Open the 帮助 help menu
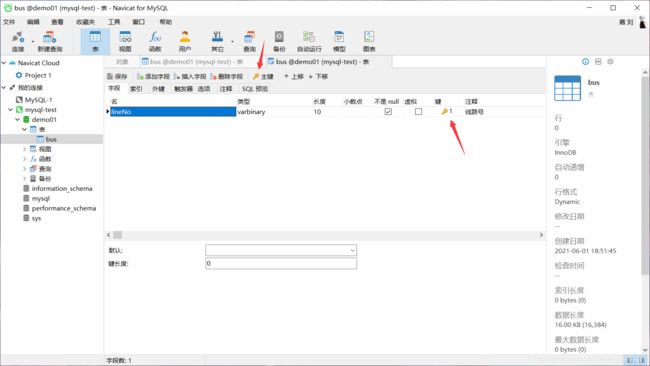The height and width of the screenshot is (366, 650). click(165, 22)
